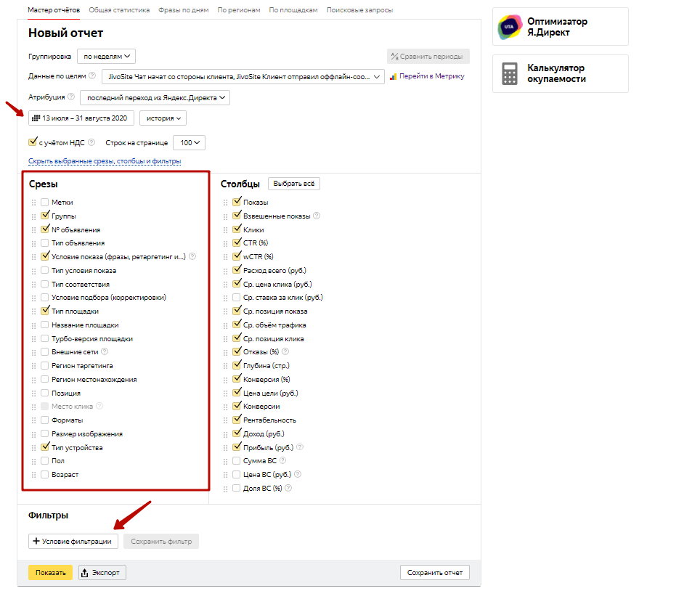Switch to the Поисковые запросы tab
This screenshot has width=700, height=591.
point(360,10)
